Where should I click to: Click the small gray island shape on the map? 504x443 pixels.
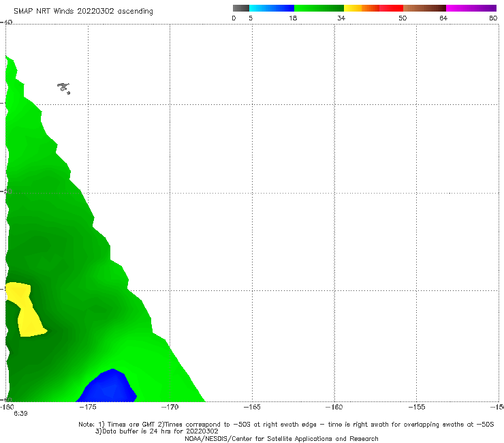click(63, 88)
